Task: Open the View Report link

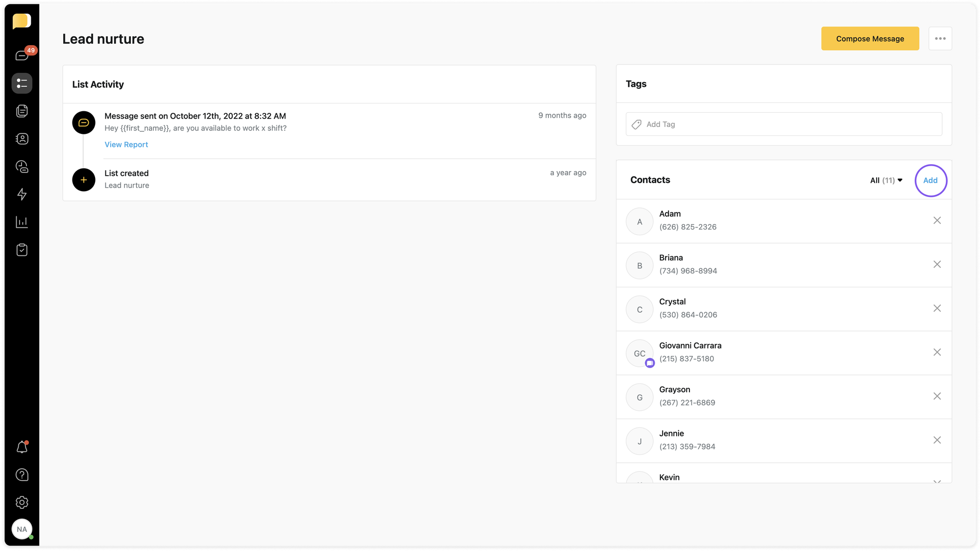Action: [126, 145]
